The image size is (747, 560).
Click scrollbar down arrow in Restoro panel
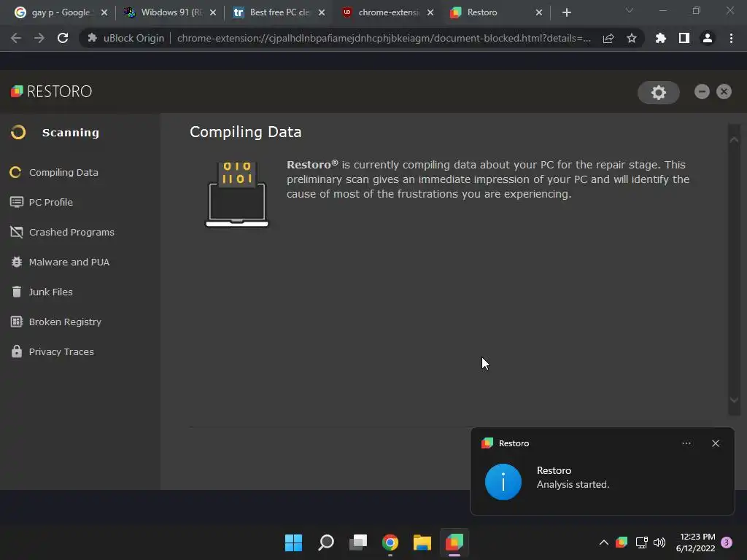734,400
